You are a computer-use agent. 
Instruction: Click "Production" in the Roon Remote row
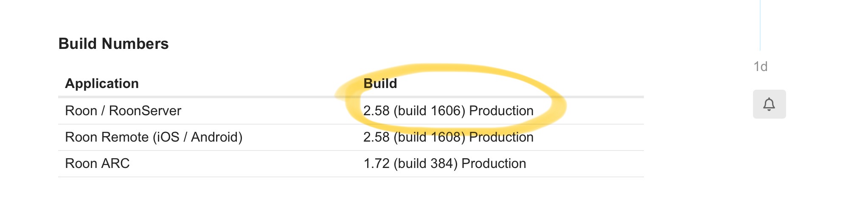501,137
